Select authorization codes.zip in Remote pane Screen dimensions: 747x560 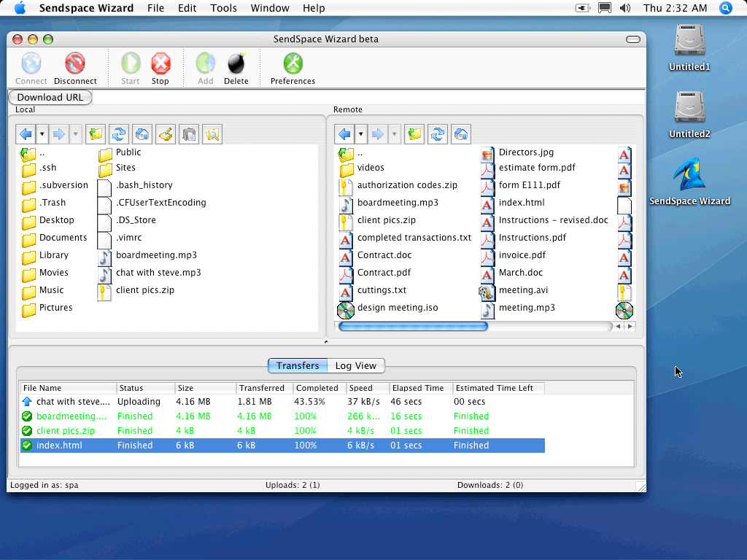tap(398, 184)
